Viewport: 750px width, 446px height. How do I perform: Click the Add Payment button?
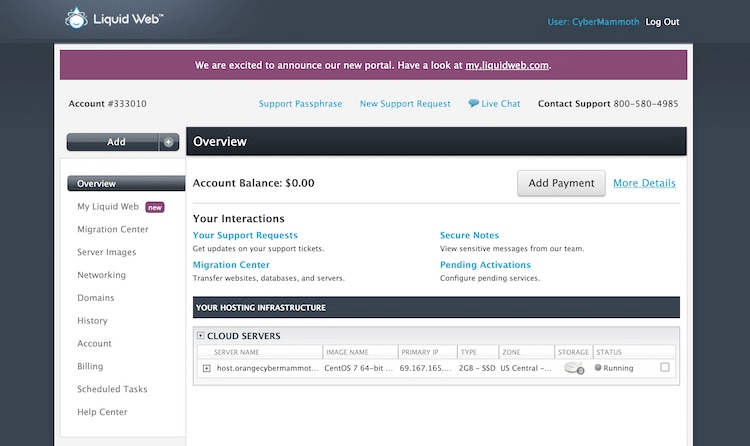tap(561, 183)
